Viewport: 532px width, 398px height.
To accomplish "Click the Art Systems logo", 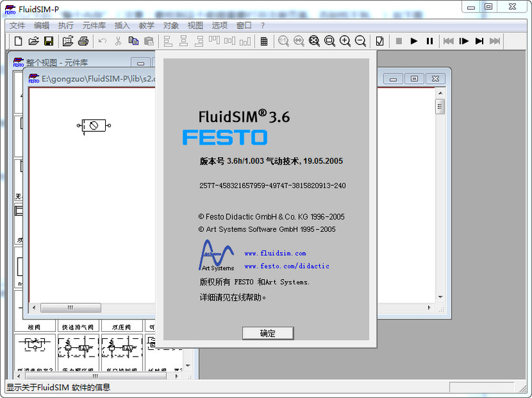I will (216, 255).
